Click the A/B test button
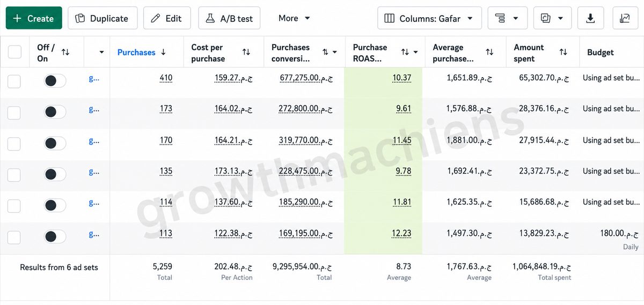Screen dimensions: 644x305 [x=229, y=18]
